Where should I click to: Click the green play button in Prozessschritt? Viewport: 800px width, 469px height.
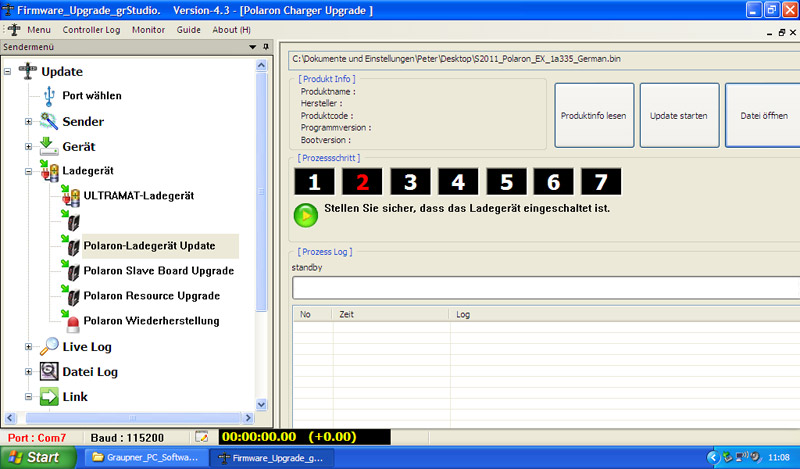click(x=306, y=215)
